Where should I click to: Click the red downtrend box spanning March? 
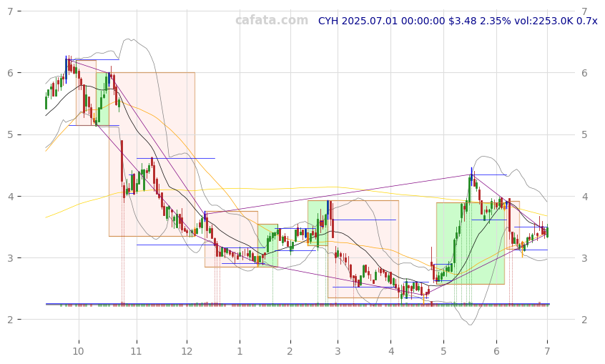[x=363, y=250]
